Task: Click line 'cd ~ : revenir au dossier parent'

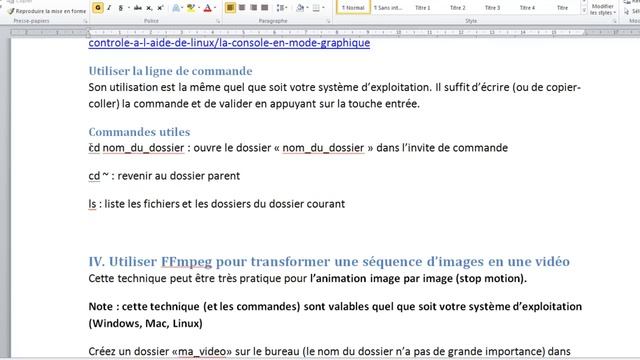Action: coord(164,176)
